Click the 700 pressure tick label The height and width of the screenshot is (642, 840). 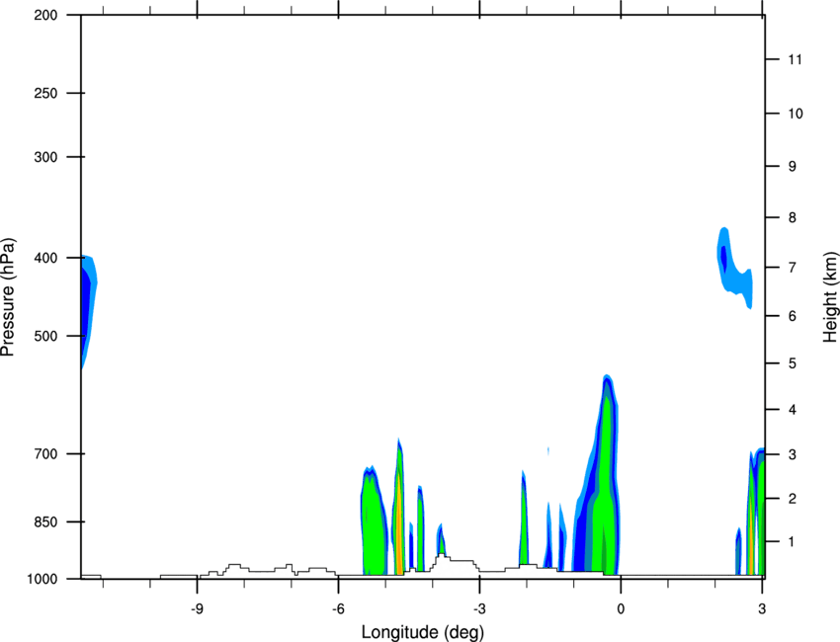click(45, 453)
